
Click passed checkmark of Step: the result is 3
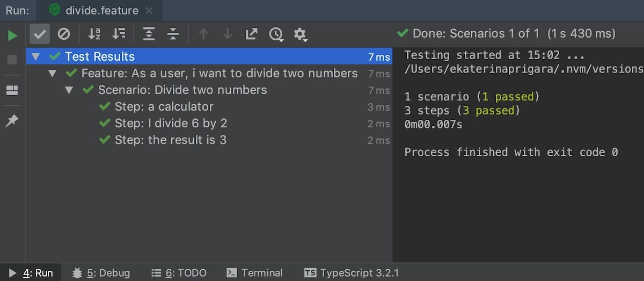pos(105,140)
